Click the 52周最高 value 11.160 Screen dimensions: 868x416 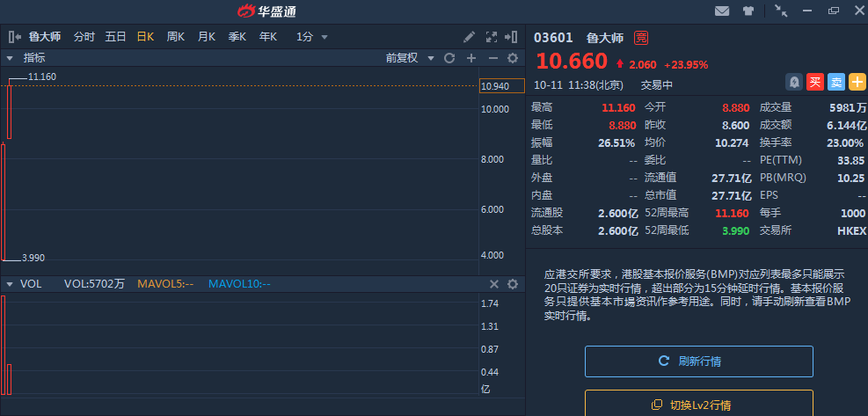[x=732, y=213]
